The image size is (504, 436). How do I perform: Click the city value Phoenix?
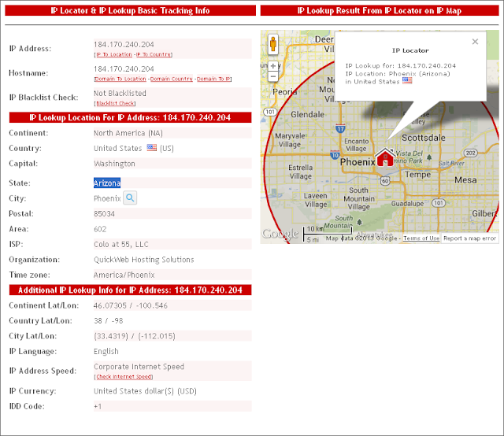click(x=107, y=198)
